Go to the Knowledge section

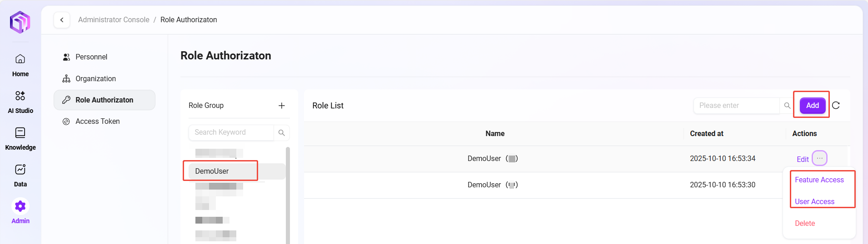pos(20,138)
